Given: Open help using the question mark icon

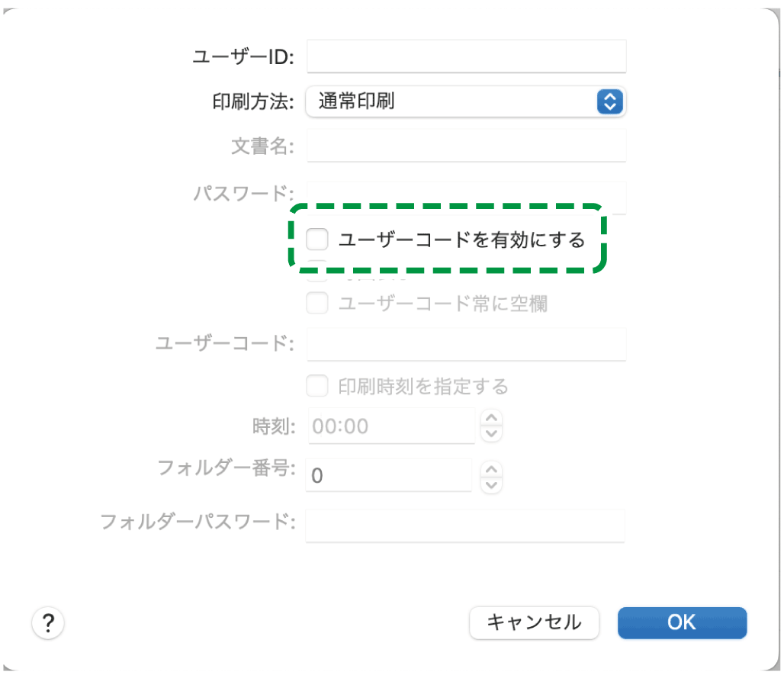Looking at the screenshot, I should point(48,623).
